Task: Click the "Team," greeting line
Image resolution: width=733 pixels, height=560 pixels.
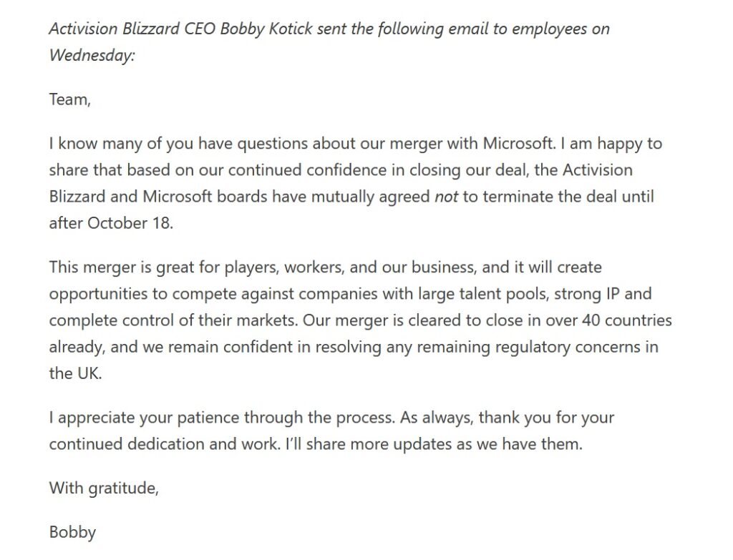Action: pyautogui.click(x=69, y=99)
